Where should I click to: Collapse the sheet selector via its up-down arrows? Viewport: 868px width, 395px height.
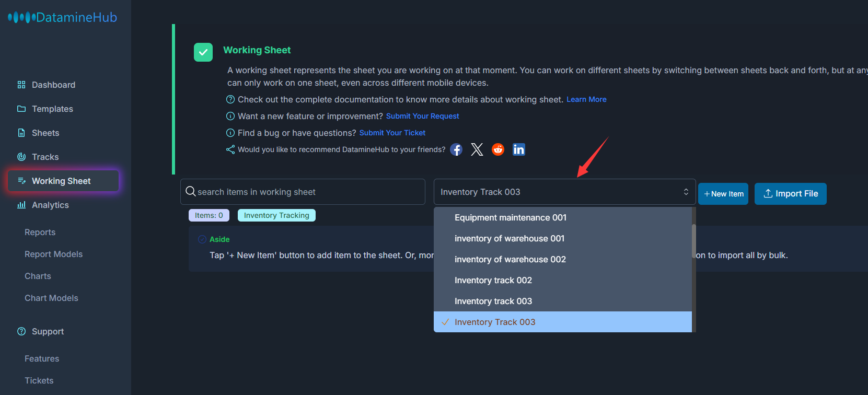pyautogui.click(x=686, y=192)
